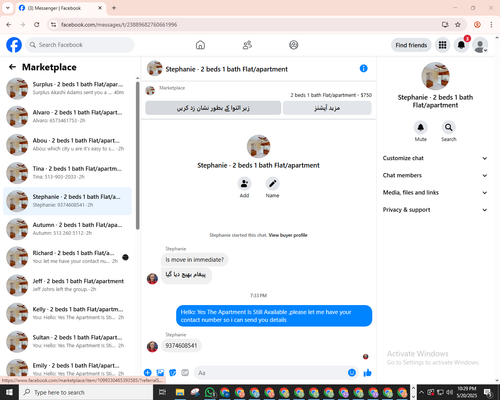Click Stephanie's chat header title
This screenshot has width=500, height=400.
[x=227, y=69]
